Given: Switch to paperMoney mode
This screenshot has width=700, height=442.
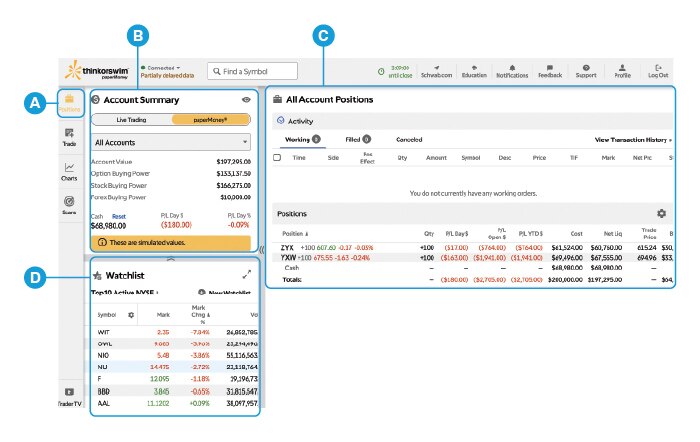Looking at the screenshot, I should (x=210, y=120).
